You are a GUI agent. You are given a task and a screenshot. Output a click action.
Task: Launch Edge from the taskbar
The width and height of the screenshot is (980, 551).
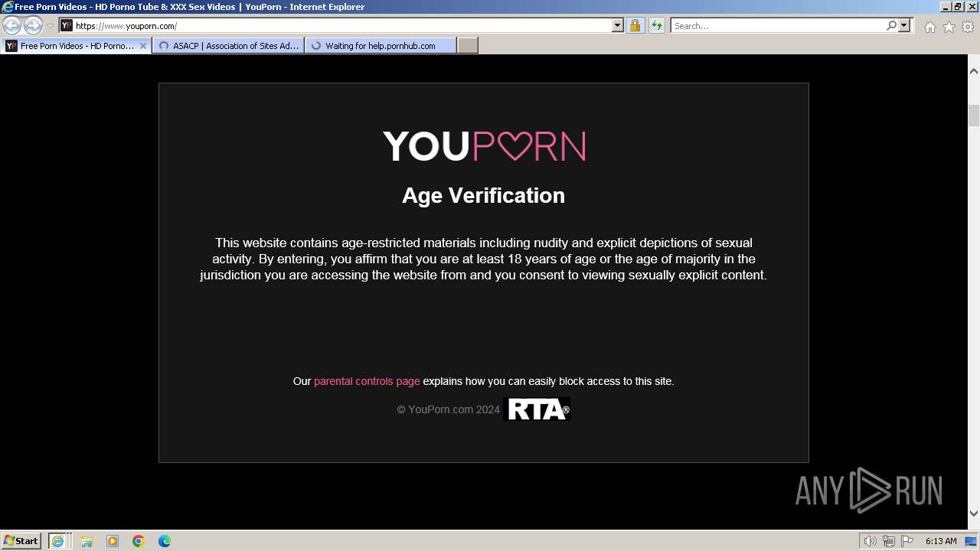tap(165, 541)
